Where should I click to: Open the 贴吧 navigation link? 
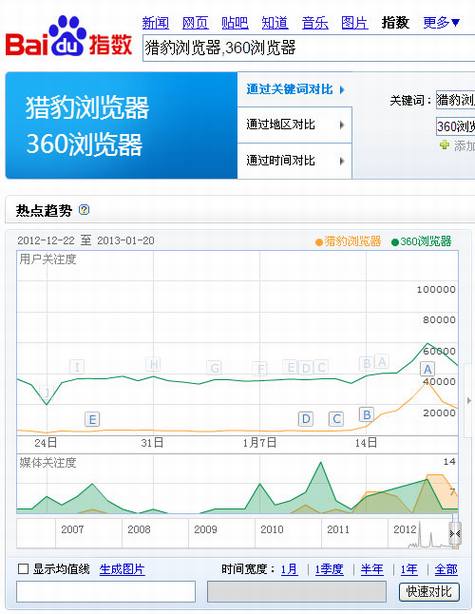click(235, 23)
